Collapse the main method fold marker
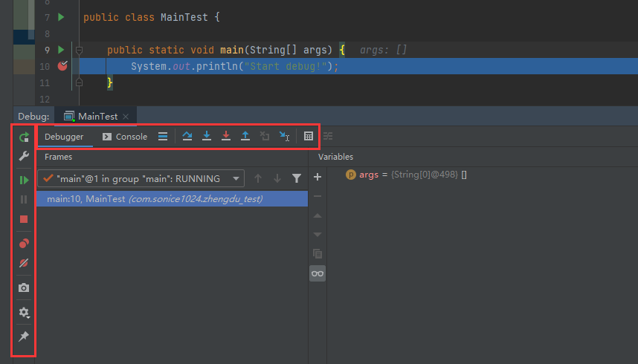This screenshot has width=638, height=364. [x=79, y=50]
